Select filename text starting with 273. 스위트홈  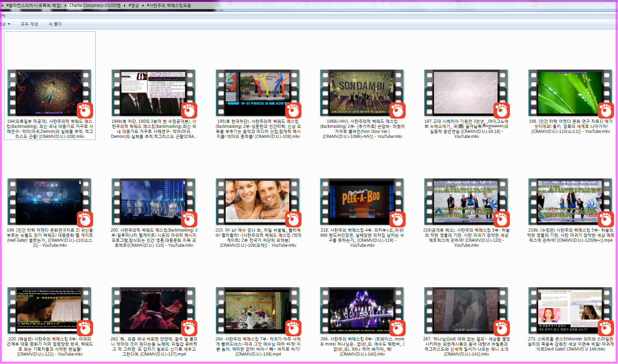571,344
